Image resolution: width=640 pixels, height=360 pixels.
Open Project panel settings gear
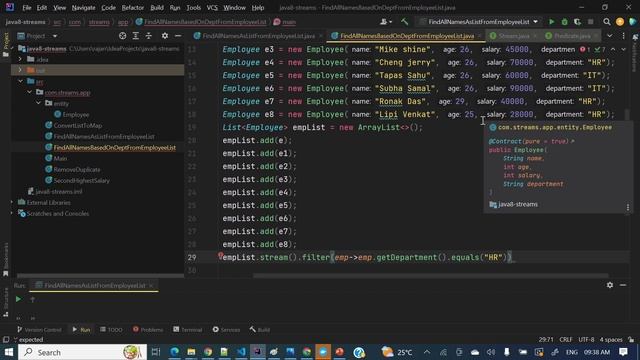coord(165,36)
